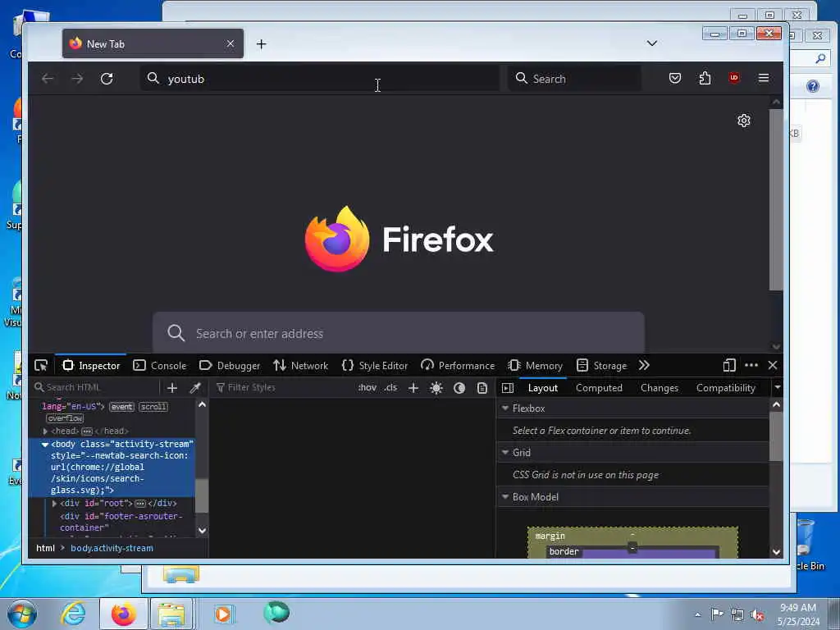
Task: Toggle Responsive Design Mode icon
Action: [x=729, y=365]
